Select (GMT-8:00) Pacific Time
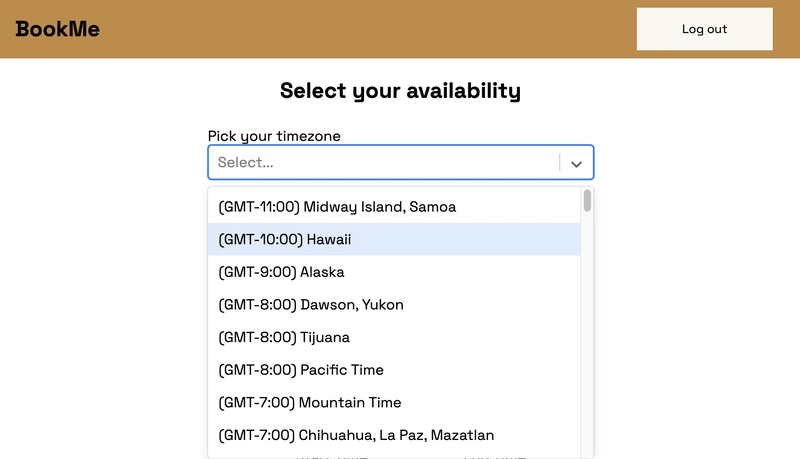The image size is (800, 459). tap(394, 370)
